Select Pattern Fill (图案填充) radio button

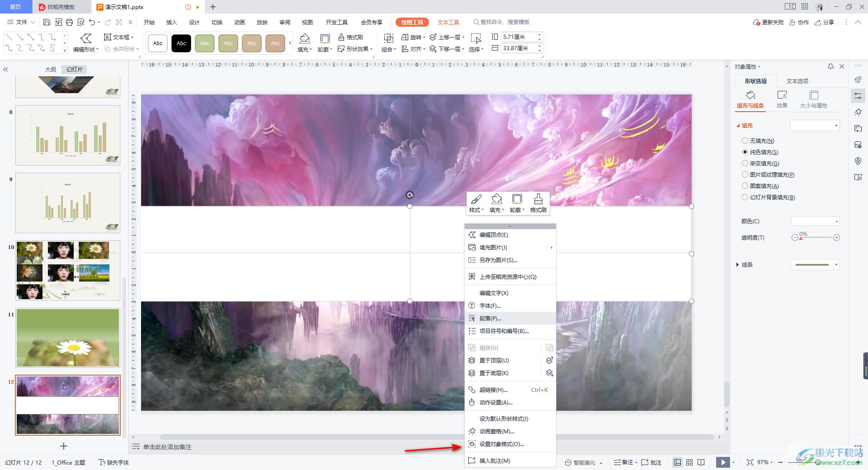click(x=745, y=186)
